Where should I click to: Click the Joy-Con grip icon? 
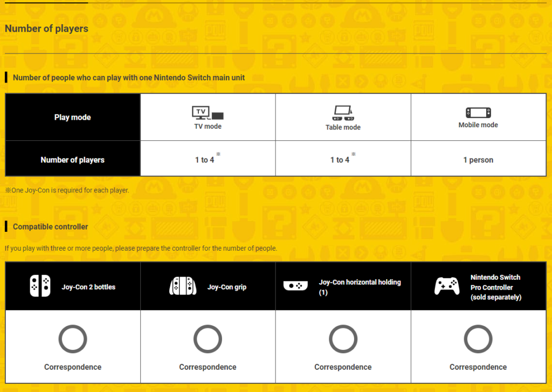pyautogui.click(x=183, y=286)
